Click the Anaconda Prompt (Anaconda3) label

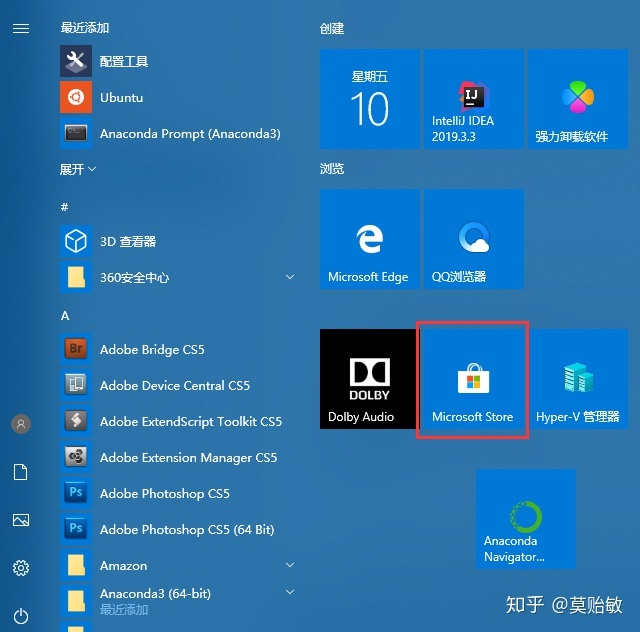(191, 134)
